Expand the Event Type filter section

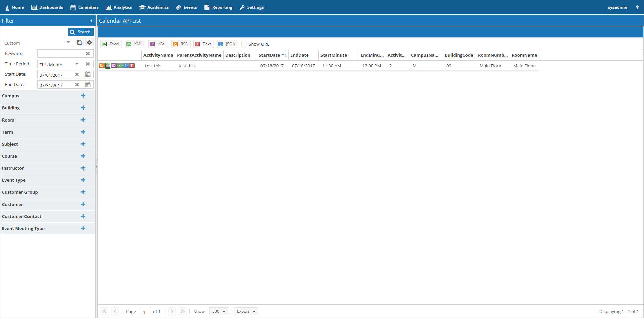coord(83,180)
